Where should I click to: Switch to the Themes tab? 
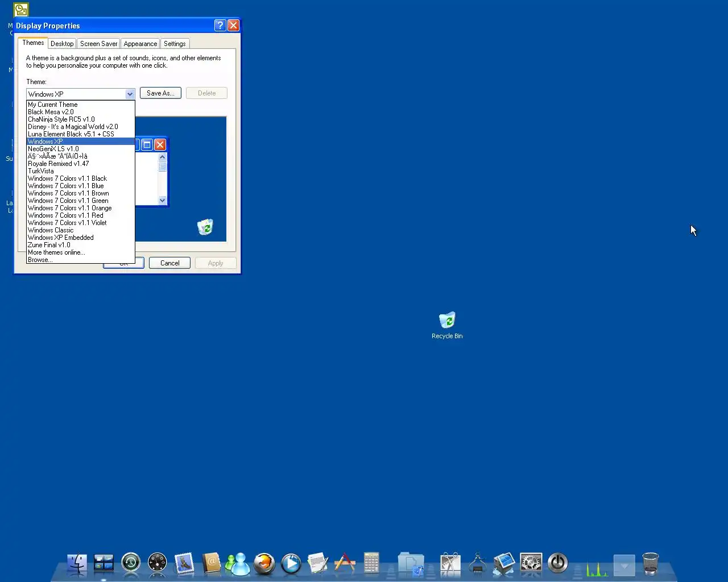(33, 43)
